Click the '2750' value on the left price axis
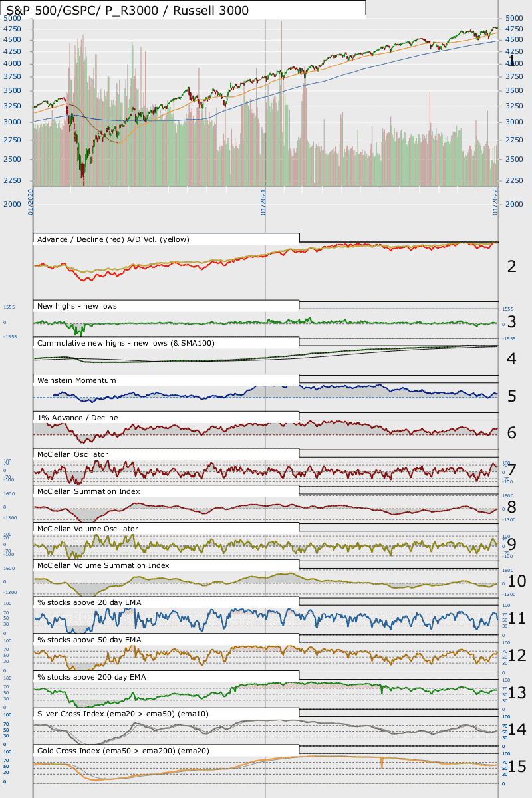 11,140
